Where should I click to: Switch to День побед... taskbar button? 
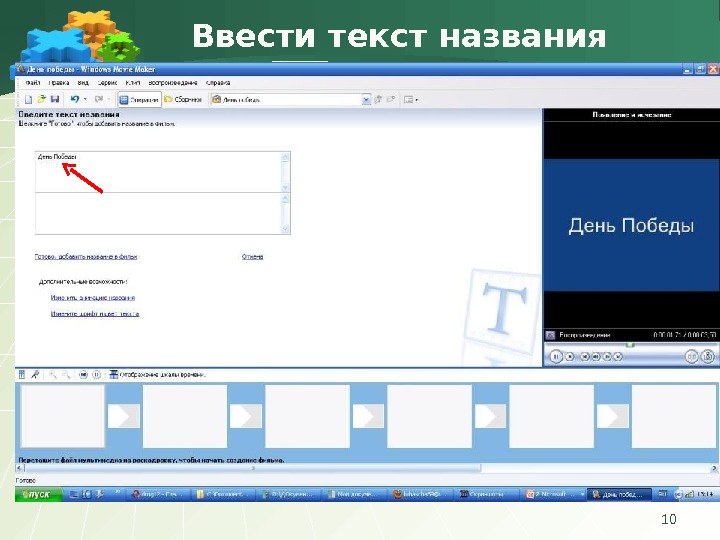coord(619,494)
